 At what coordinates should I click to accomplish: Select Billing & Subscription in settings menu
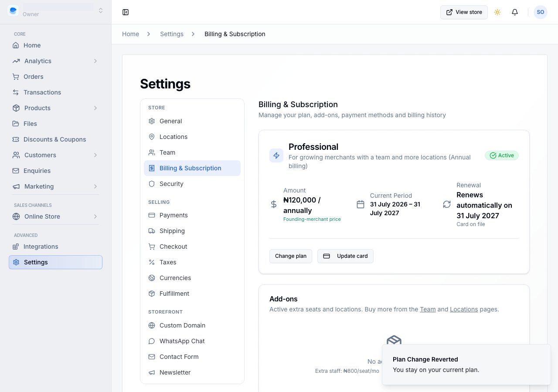click(192, 168)
